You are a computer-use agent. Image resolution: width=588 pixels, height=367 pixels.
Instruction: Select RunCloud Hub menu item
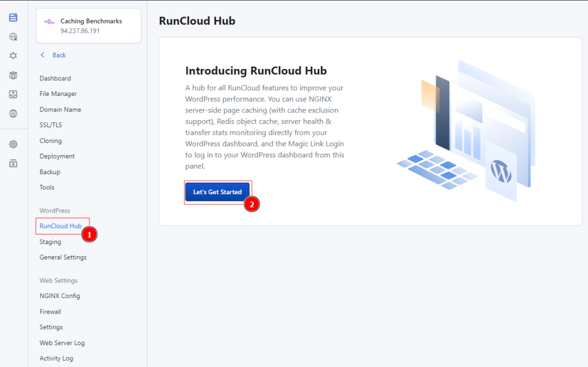60,226
